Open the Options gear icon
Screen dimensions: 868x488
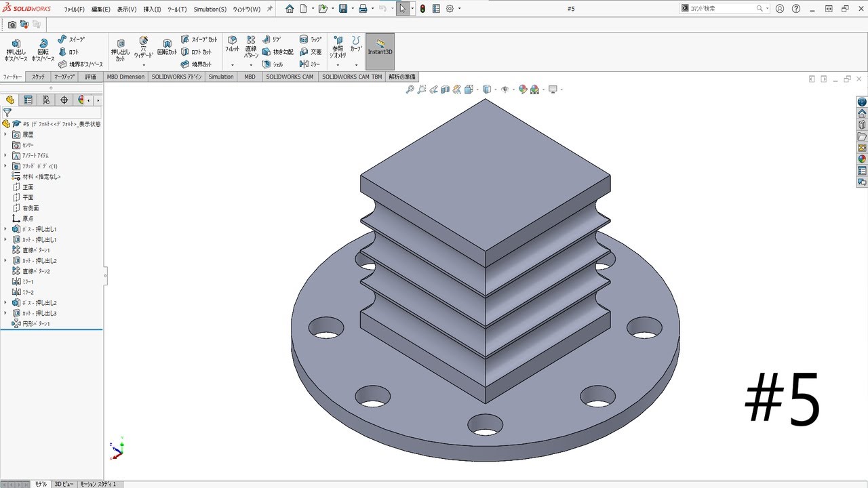click(x=450, y=9)
